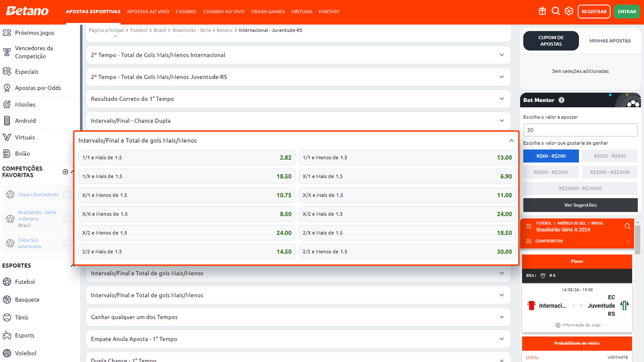Open Brasileirão - Série A Betano breadcrumb
The height and width of the screenshot is (362, 644).
[203, 30]
